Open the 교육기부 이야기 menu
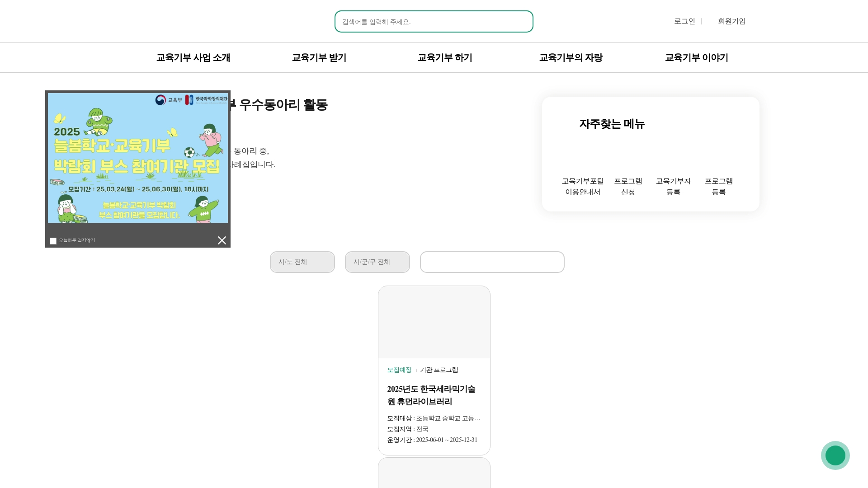 (x=697, y=58)
